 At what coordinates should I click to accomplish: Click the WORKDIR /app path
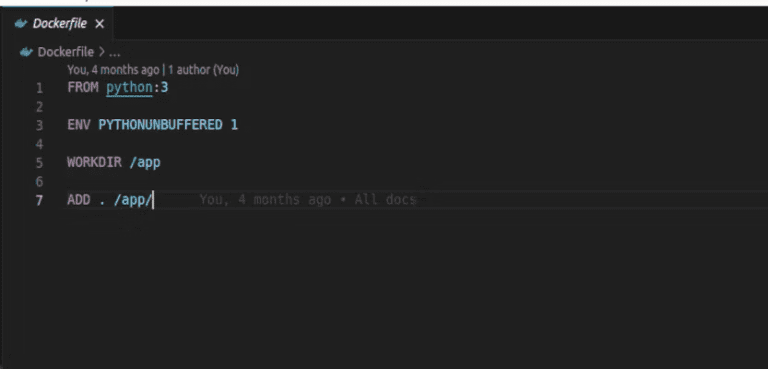tap(145, 163)
